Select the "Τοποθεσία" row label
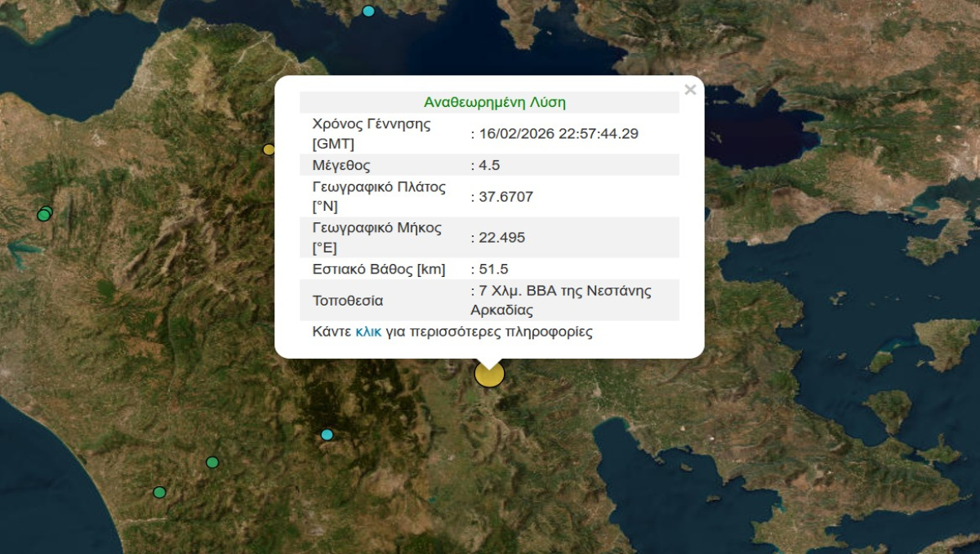 coord(348,301)
